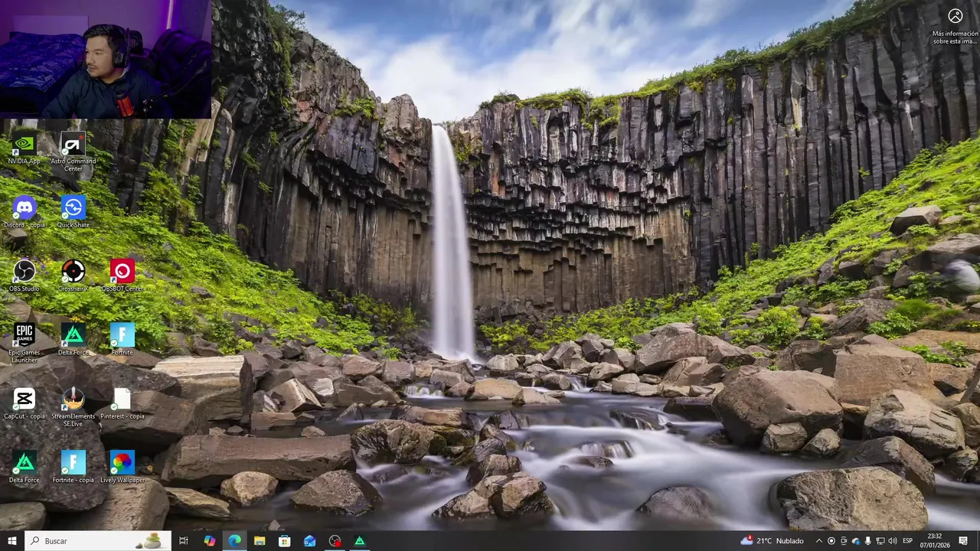Select OBS Studio desktop shortcut
This screenshot has height=551, width=980.
[x=24, y=275]
